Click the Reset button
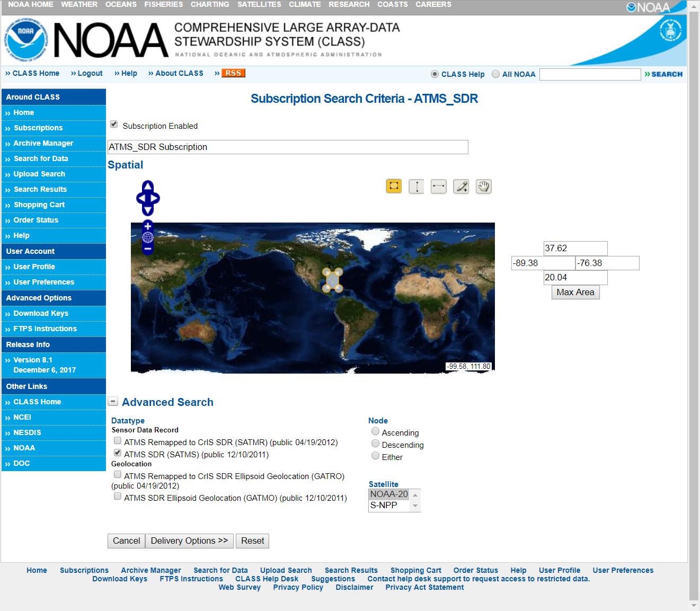Viewport: 700px width, 611px height. pyautogui.click(x=252, y=541)
